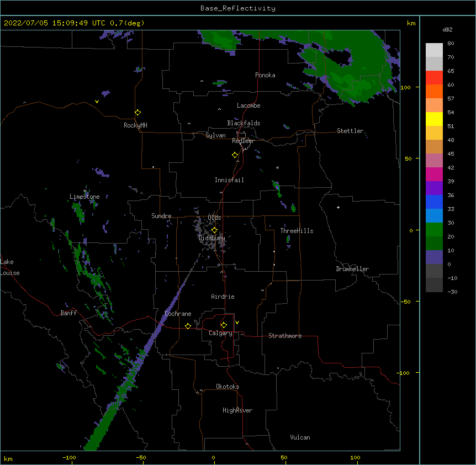Click the orange 57-60 dBZ legend swatch
Screen dimensions: 476x465
tap(434, 91)
